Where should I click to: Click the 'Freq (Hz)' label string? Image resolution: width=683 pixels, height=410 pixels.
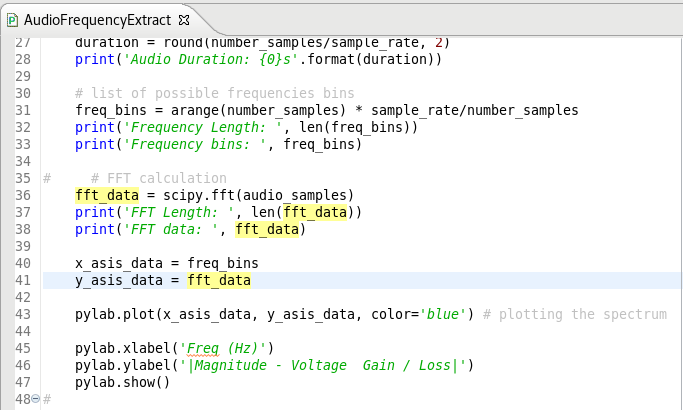(223, 348)
